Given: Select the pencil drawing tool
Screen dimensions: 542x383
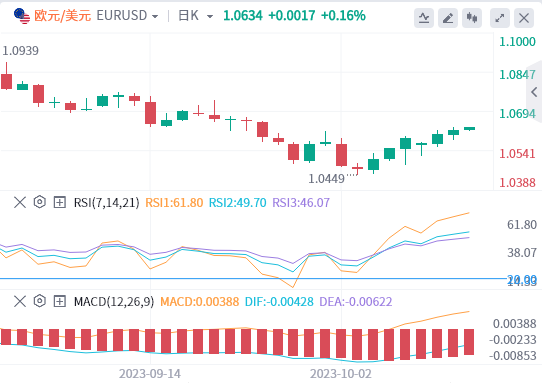Looking at the screenshot, I should [x=448, y=18].
